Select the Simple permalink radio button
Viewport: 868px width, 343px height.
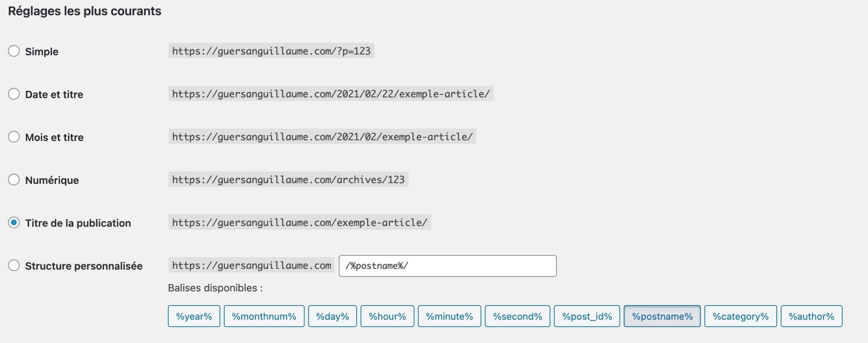click(x=14, y=51)
